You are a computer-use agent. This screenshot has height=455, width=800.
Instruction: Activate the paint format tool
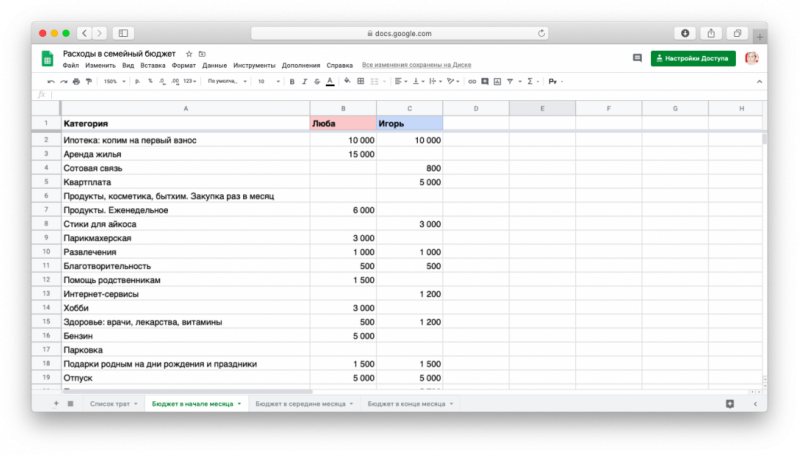89,82
